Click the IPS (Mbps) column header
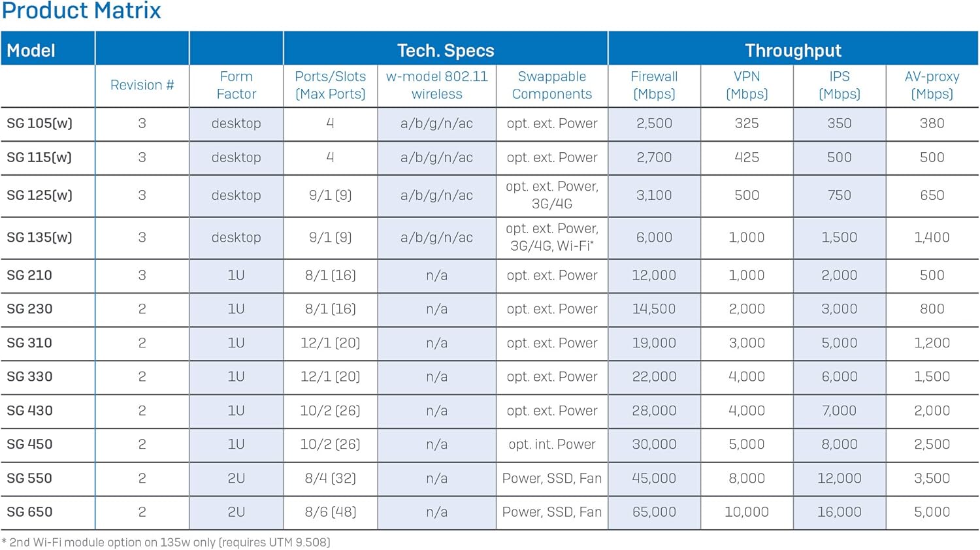The width and height of the screenshot is (980, 550). point(840,85)
